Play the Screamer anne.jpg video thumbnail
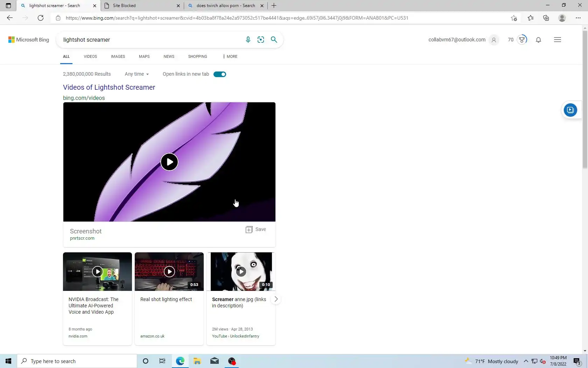Screen dimensions: 588x368 (x=241, y=272)
